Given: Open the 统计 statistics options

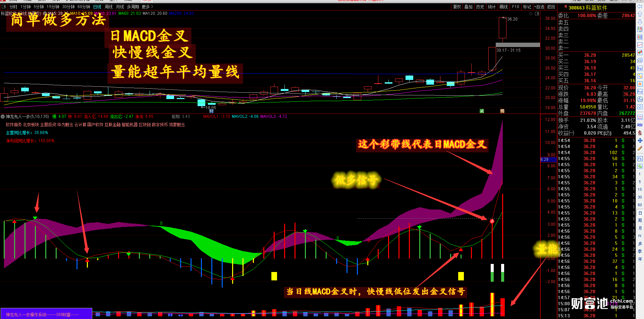Looking at the screenshot, I should 492,7.
